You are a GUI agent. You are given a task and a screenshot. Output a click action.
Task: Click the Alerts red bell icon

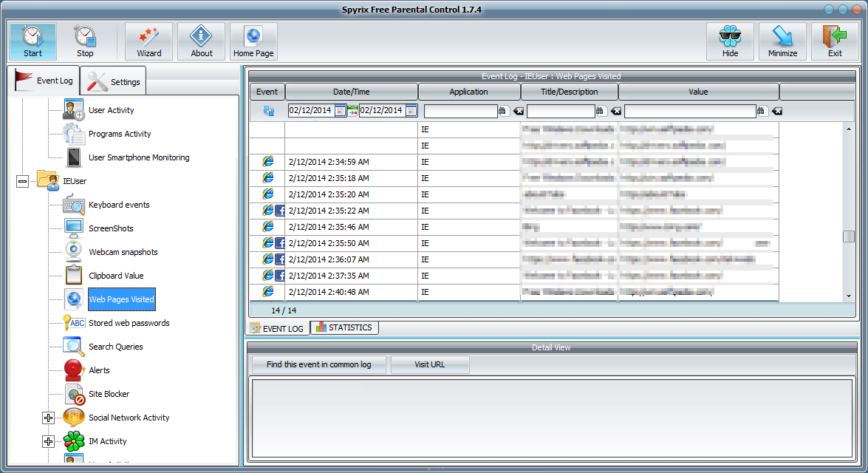pyautogui.click(x=74, y=370)
